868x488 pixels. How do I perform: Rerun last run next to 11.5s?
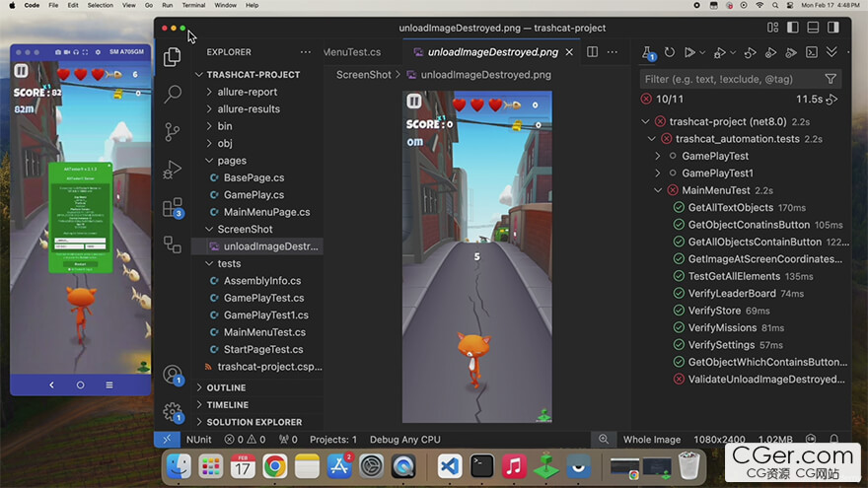point(832,100)
